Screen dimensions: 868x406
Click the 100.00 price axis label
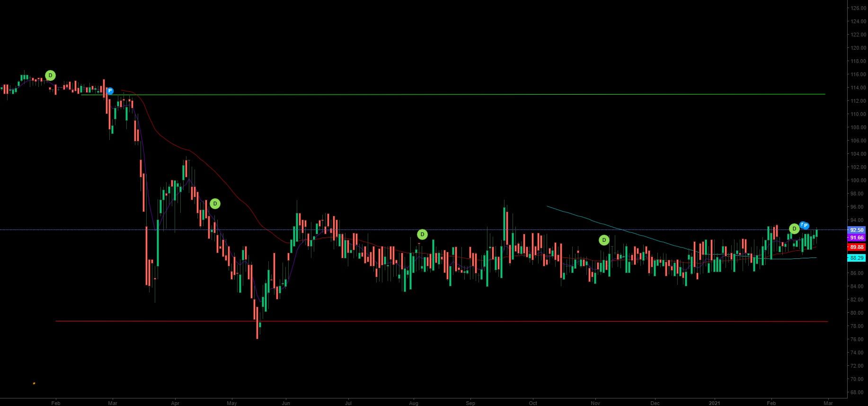coord(858,180)
